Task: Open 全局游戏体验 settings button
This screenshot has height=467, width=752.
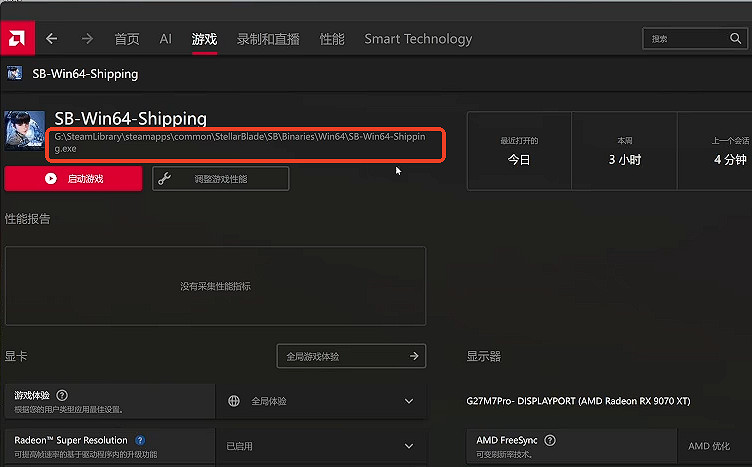Action: click(351, 356)
